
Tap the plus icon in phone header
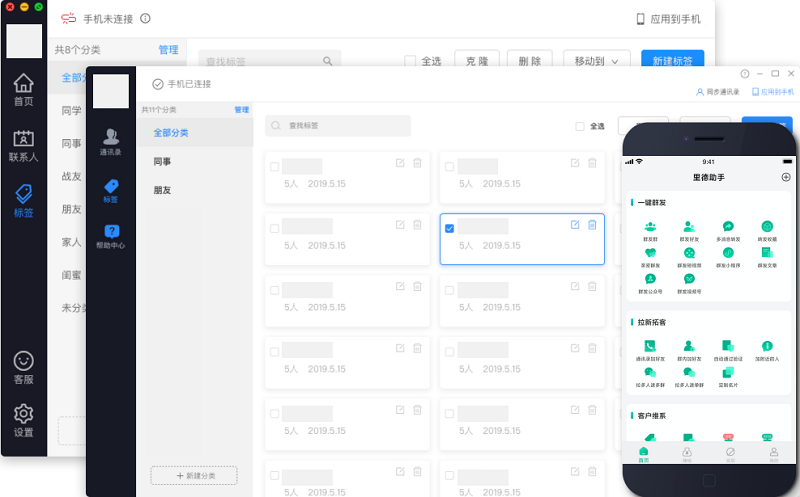click(785, 177)
